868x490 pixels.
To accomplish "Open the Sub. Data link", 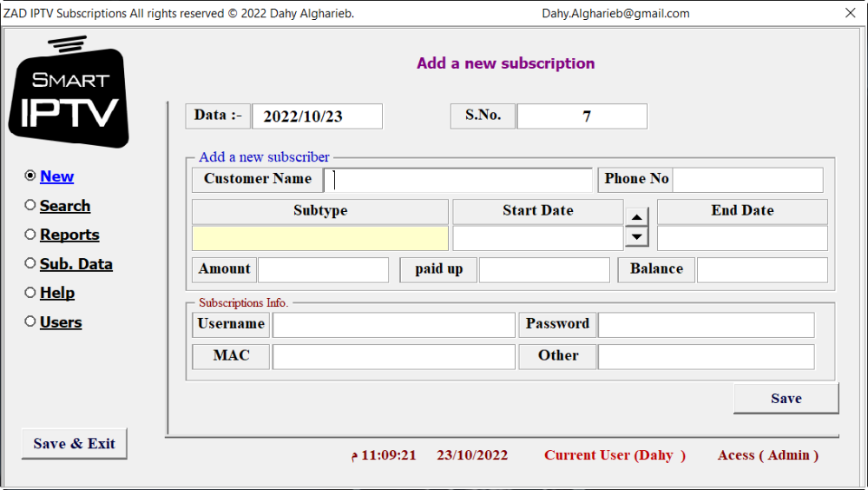I will [x=76, y=264].
